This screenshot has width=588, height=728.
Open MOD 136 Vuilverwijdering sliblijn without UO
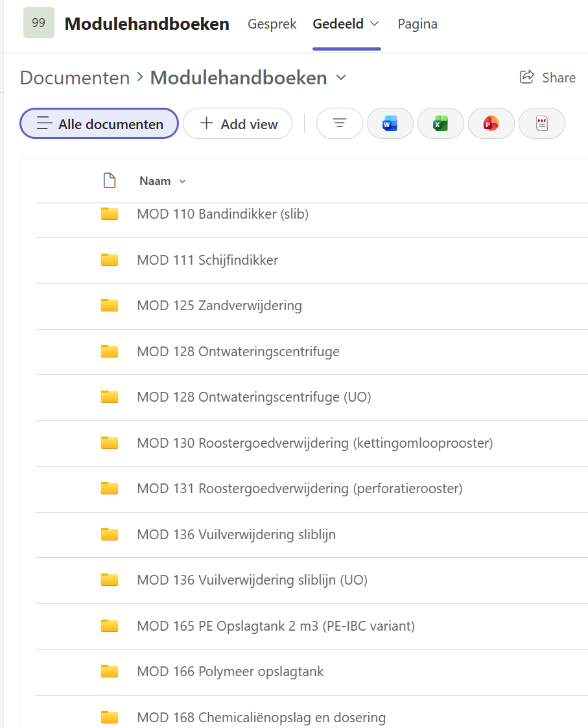coord(236,535)
